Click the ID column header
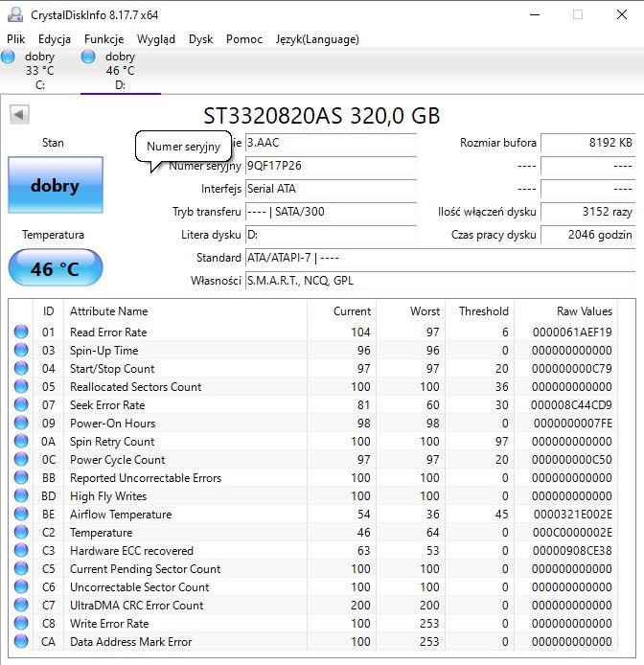The width and height of the screenshot is (644, 665). click(x=48, y=311)
